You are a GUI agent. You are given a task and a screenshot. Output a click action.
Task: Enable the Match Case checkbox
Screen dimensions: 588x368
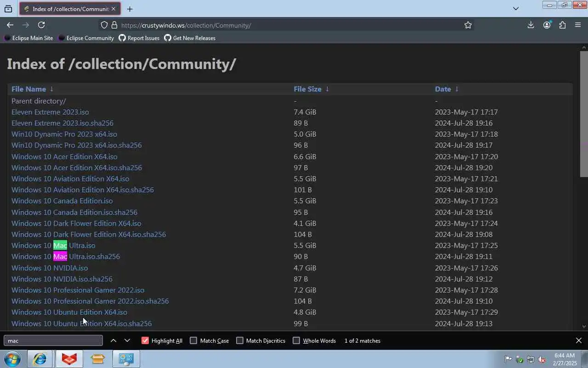[193, 340]
